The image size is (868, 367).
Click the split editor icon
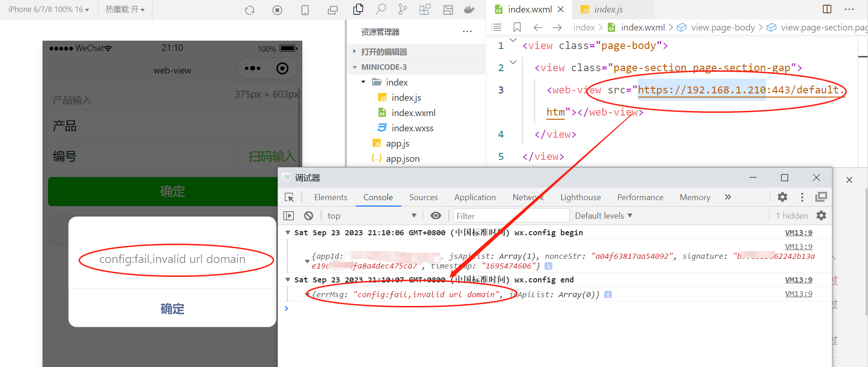(827, 9)
